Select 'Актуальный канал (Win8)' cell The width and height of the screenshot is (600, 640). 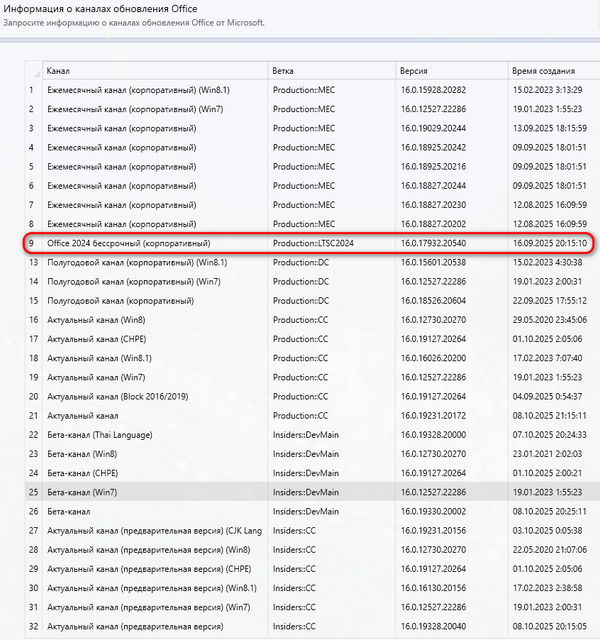[x=155, y=320]
